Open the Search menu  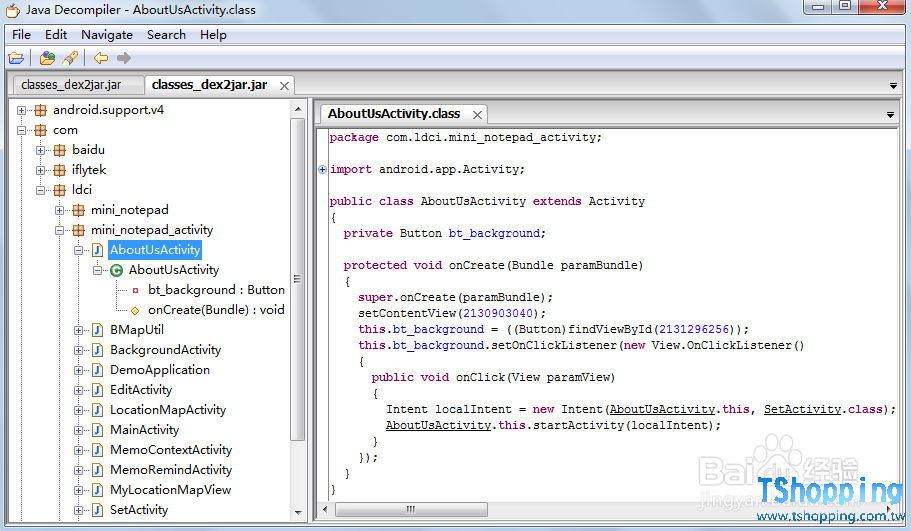tap(166, 34)
